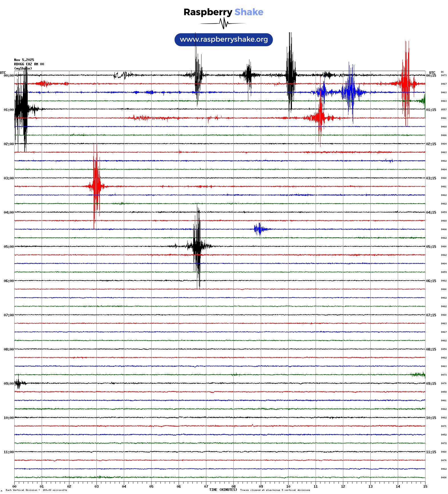Select the 06:15 label on the right axis
Image resolution: width=448 pixels, height=494 pixels.
[431, 281]
